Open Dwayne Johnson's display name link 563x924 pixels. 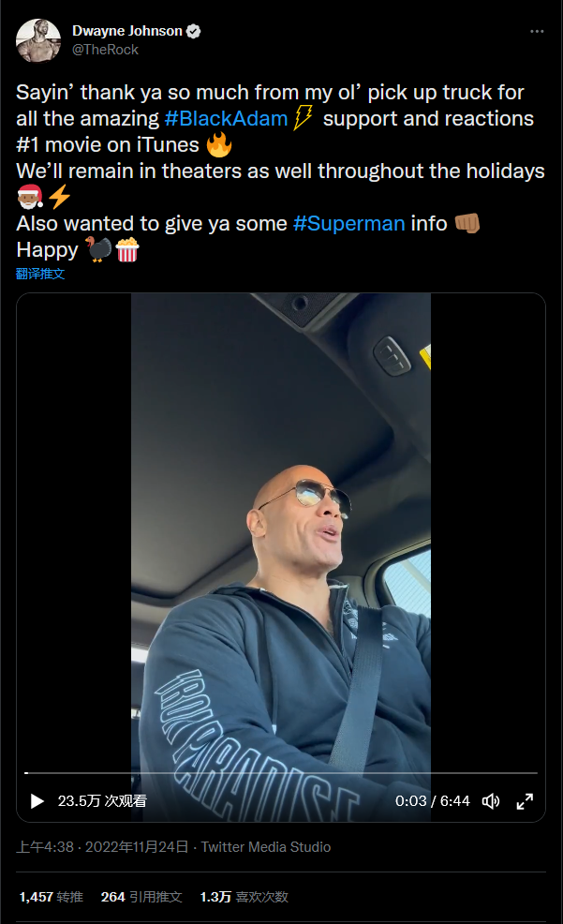[127, 31]
